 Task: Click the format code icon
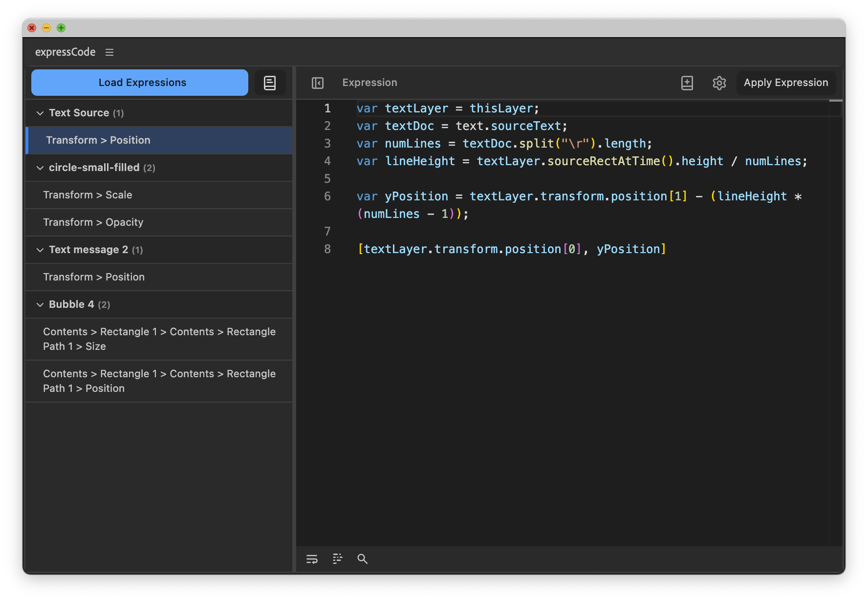click(337, 559)
